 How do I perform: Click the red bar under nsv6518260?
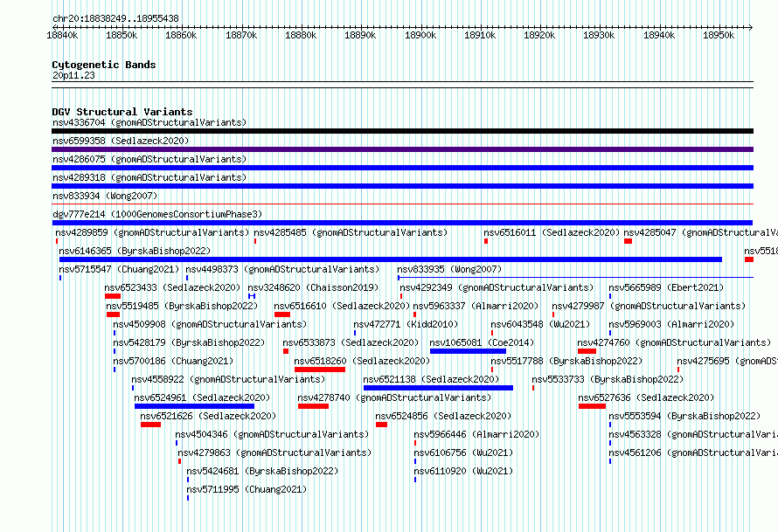(320, 370)
